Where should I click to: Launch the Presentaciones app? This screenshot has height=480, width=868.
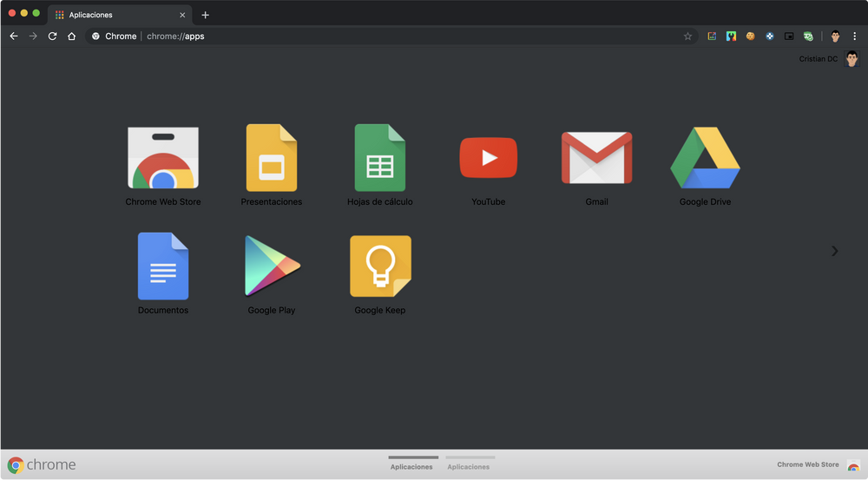pos(271,158)
